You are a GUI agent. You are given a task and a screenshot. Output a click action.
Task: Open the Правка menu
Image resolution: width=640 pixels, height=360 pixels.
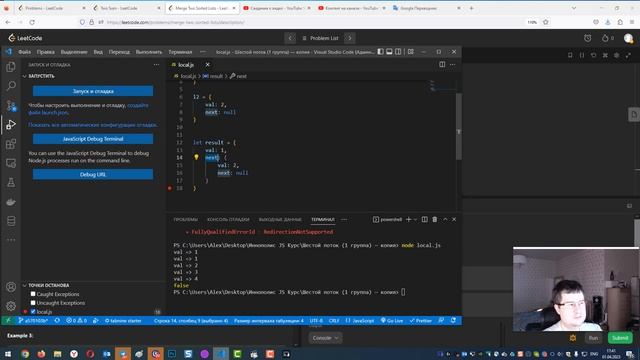coord(46,52)
